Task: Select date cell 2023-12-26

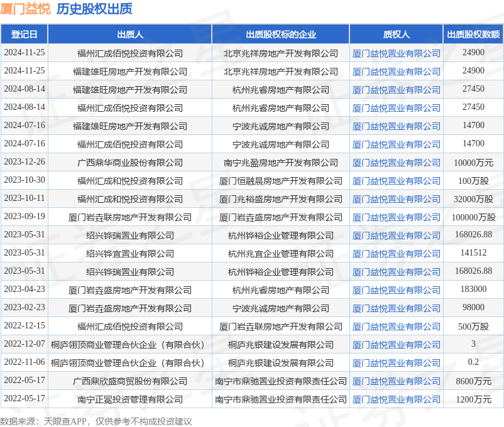Action: (25, 161)
